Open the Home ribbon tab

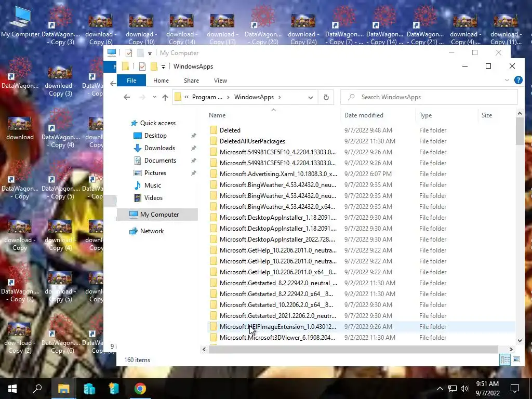coord(161,81)
